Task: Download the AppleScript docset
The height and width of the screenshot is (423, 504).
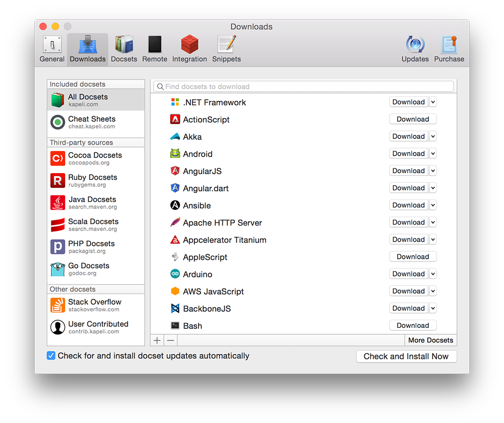Action: tap(413, 257)
